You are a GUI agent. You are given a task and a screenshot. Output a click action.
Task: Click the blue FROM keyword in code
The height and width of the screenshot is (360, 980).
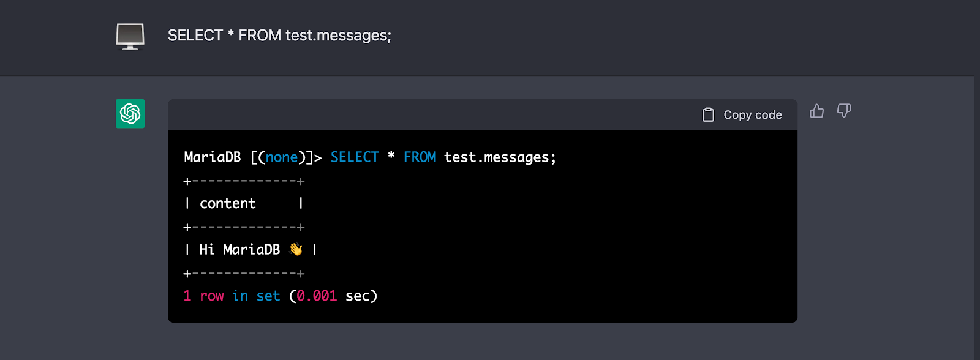(420, 157)
